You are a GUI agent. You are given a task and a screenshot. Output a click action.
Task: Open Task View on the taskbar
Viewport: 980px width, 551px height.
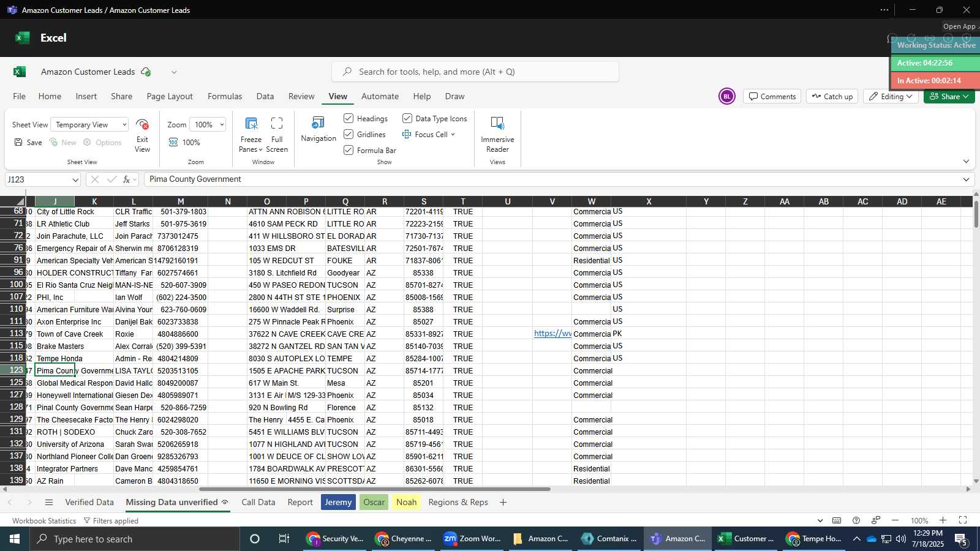284,539
